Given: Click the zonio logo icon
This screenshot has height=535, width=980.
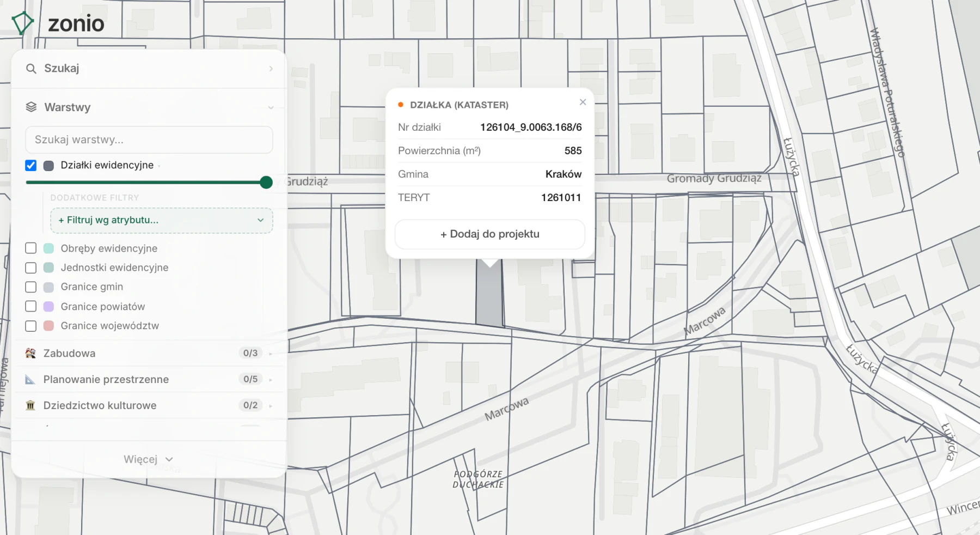Looking at the screenshot, I should pyautogui.click(x=22, y=23).
